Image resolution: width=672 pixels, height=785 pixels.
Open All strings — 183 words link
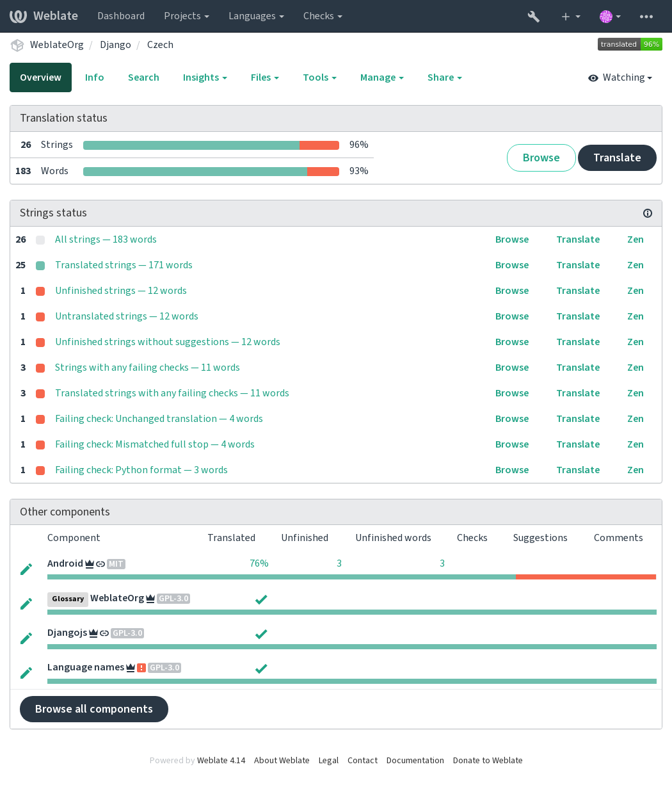pyautogui.click(x=106, y=239)
